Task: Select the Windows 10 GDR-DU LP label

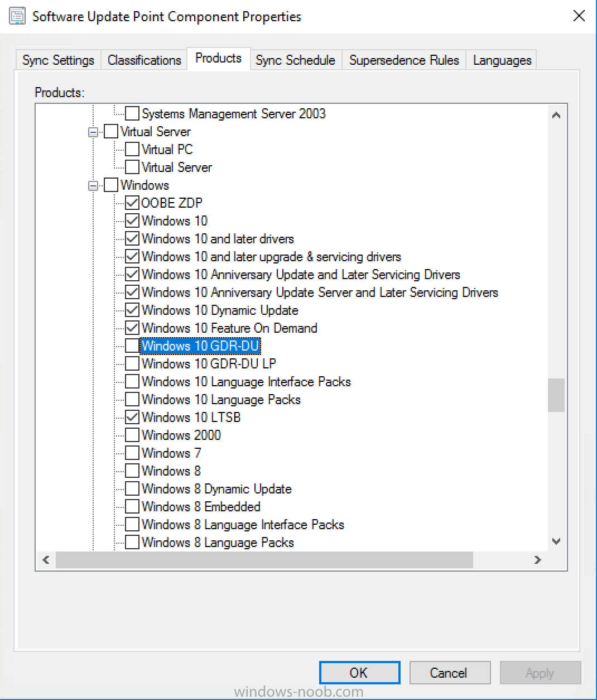Action: [x=209, y=364]
